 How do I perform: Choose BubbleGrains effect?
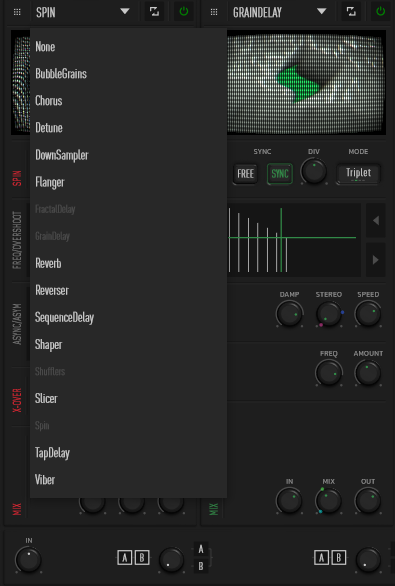[x=128, y=74]
